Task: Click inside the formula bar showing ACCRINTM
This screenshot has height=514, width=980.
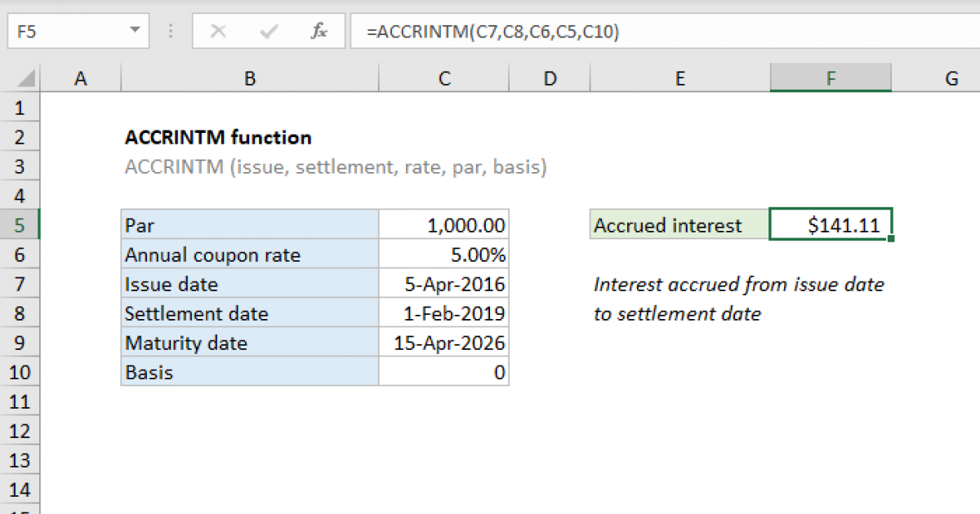Action: point(490,31)
